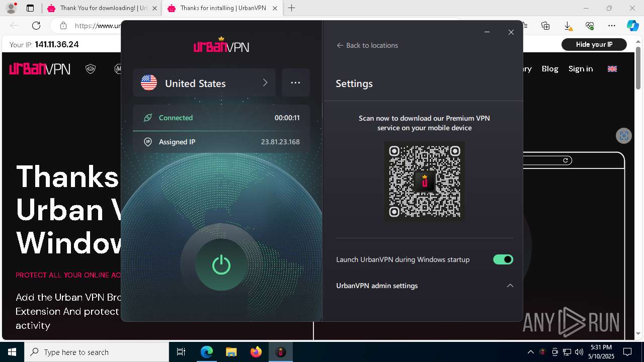Open Edge Downloads icon with warning
The width and height of the screenshot is (644, 362).
(x=568, y=26)
